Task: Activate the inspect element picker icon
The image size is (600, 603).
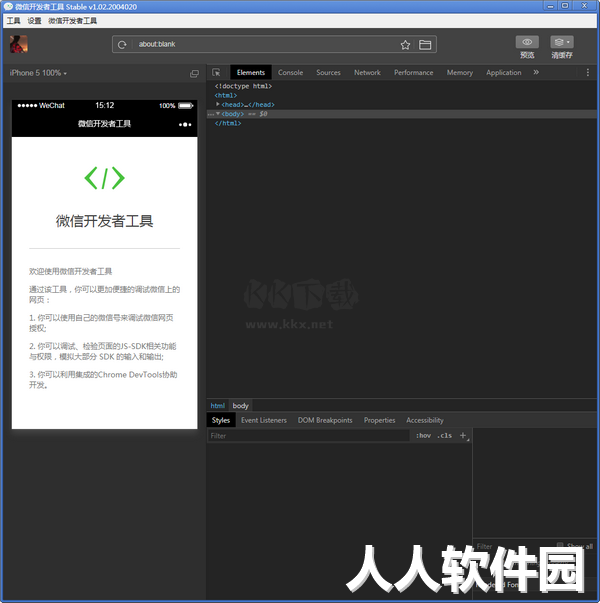Action: click(216, 72)
